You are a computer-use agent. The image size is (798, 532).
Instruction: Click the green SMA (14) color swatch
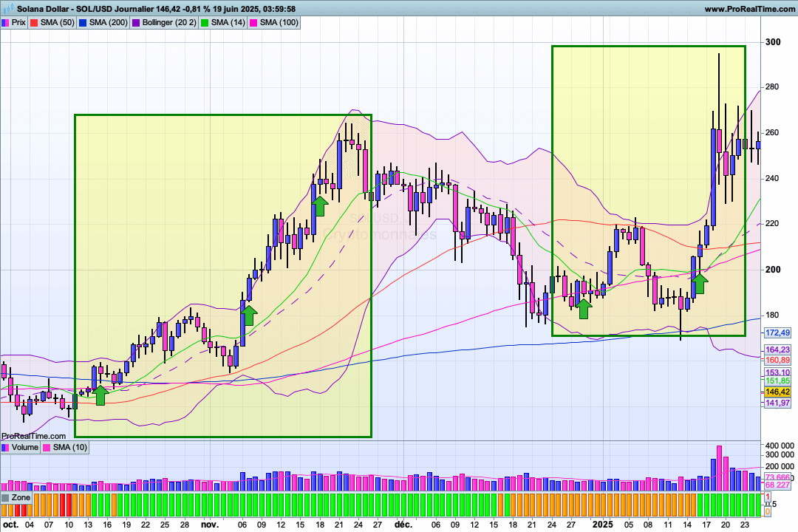205,22
